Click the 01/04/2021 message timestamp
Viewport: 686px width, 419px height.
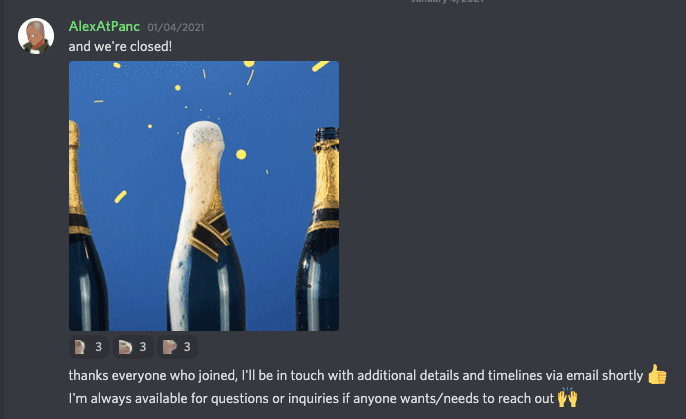point(175,28)
